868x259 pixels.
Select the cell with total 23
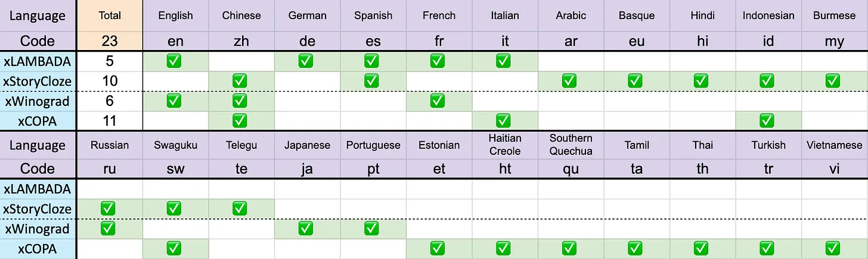[x=110, y=40]
